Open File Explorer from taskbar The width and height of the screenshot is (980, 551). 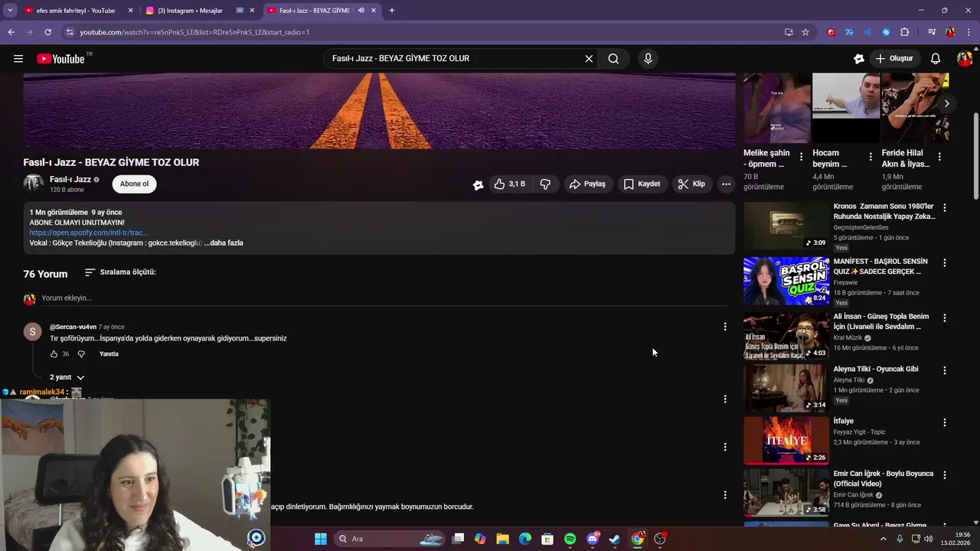click(502, 539)
